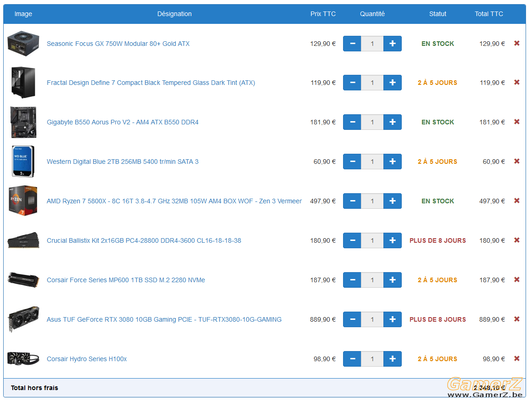Open Western Digital Blue 2TB product link
The width and height of the screenshot is (532, 402).
click(x=122, y=162)
